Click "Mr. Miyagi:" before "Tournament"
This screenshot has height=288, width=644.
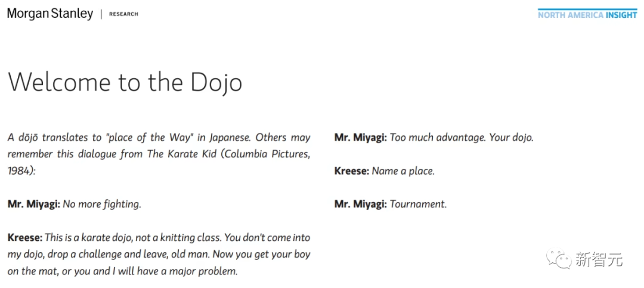click(x=361, y=204)
